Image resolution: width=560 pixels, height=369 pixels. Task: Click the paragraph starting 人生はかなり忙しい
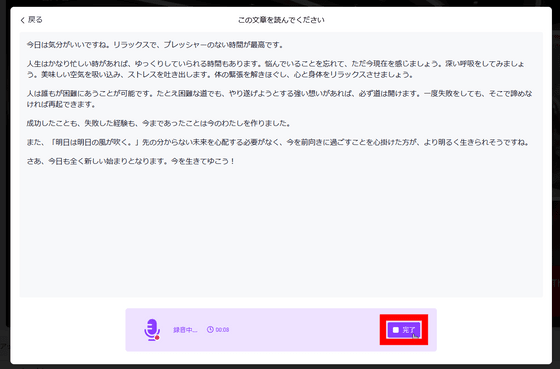[275, 70]
